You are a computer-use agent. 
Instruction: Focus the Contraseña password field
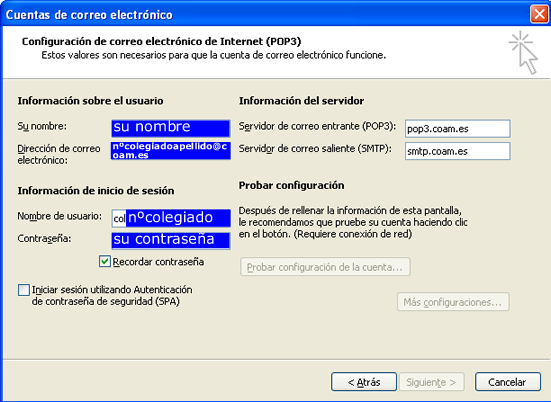point(171,241)
